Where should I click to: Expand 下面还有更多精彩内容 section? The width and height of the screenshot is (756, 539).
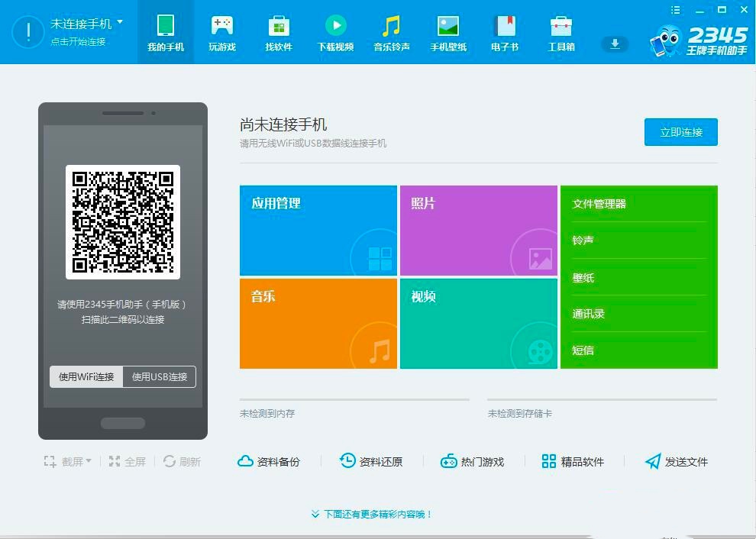coord(372,515)
